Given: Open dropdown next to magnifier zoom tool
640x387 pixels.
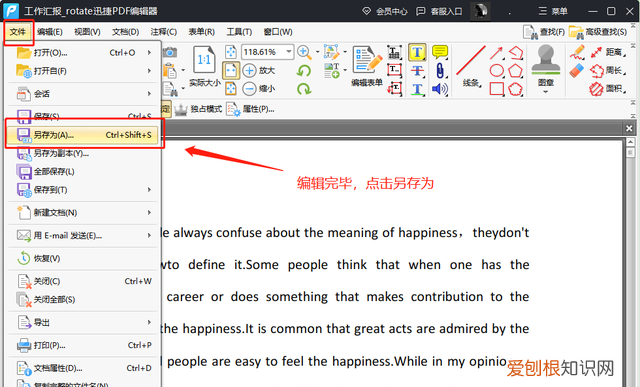Looking at the screenshot, I should point(317,52).
